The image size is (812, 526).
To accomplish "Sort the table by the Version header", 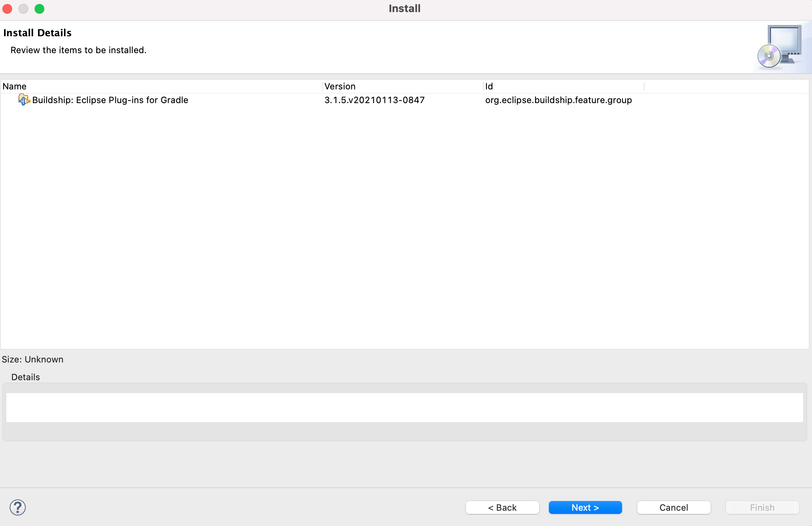I will (340, 86).
